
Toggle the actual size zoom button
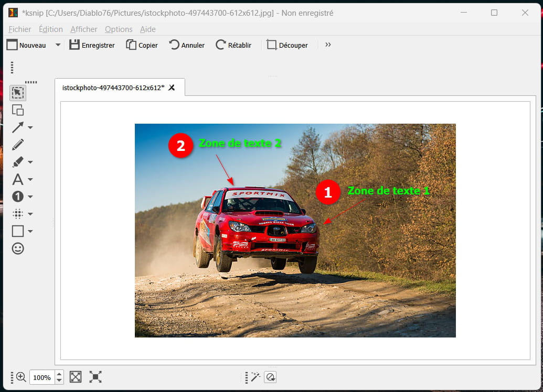[95, 377]
